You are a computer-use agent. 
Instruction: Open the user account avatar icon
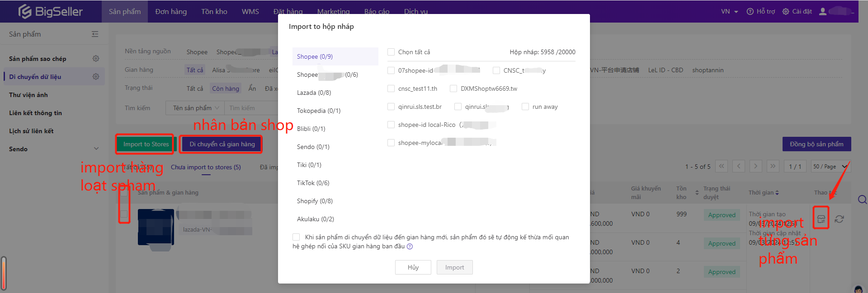point(823,11)
